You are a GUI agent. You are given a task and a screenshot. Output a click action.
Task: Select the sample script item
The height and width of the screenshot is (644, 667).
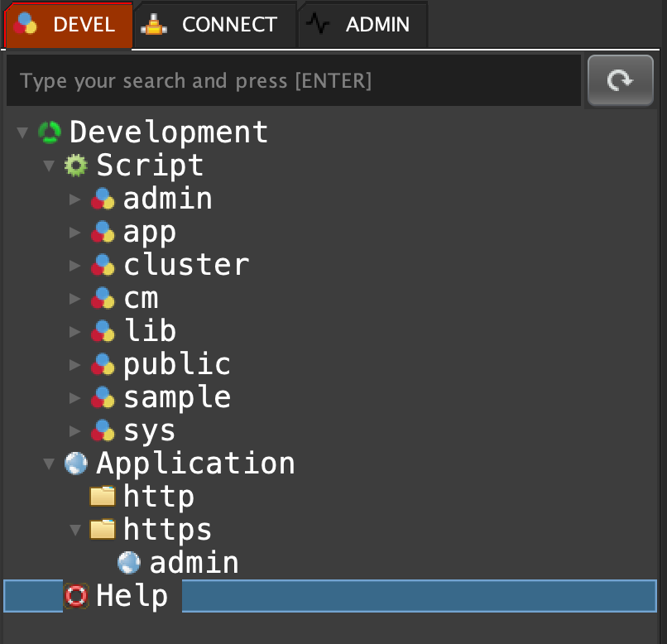(x=176, y=397)
